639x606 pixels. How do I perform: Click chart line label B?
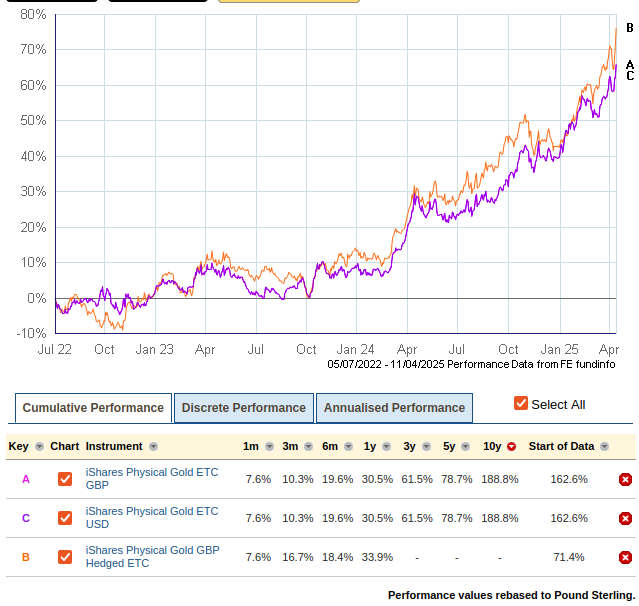(x=630, y=28)
